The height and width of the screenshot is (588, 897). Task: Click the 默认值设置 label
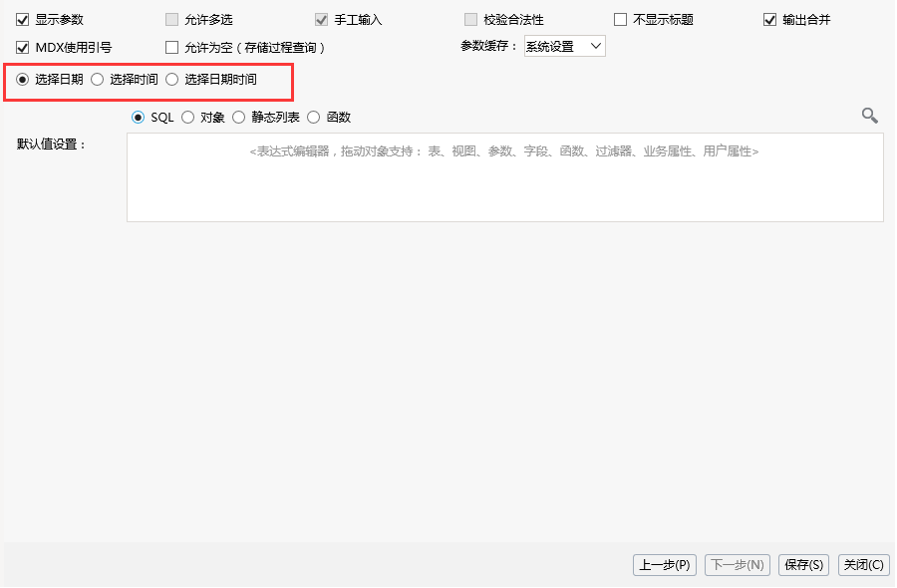tap(52, 145)
